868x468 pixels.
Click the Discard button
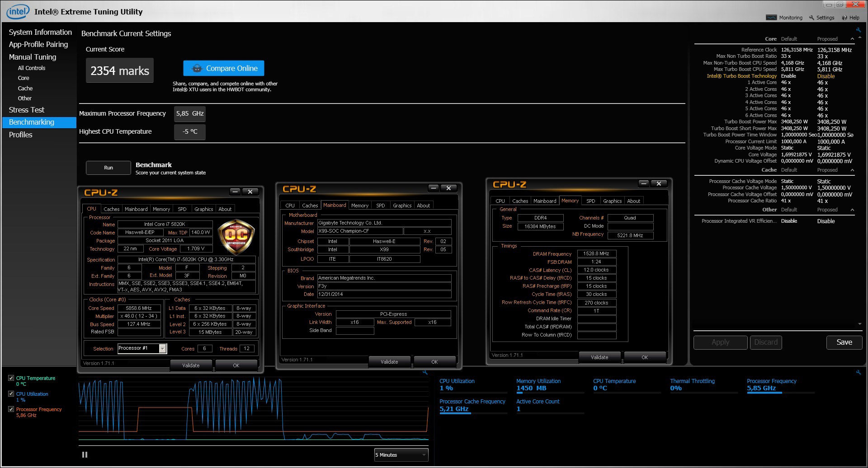(x=766, y=342)
